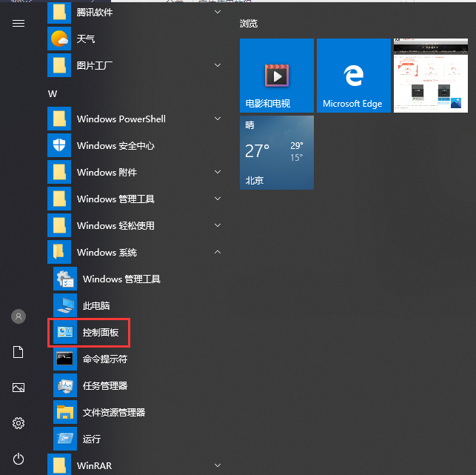The image size is (476, 475).
Task: Open Settings gear in Start sidebar
Action: pyautogui.click(x=19, y=423)
